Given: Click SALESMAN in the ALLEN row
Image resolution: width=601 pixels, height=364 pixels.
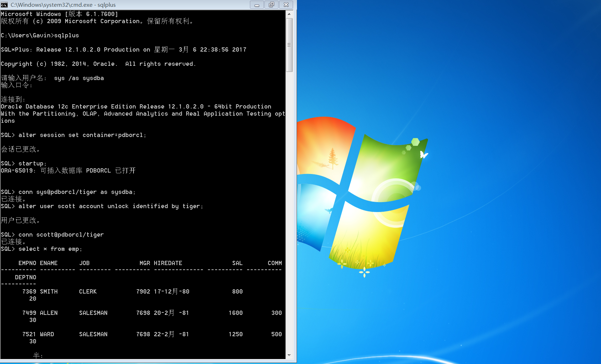Looking at the screenshot, I should (93, 313).
